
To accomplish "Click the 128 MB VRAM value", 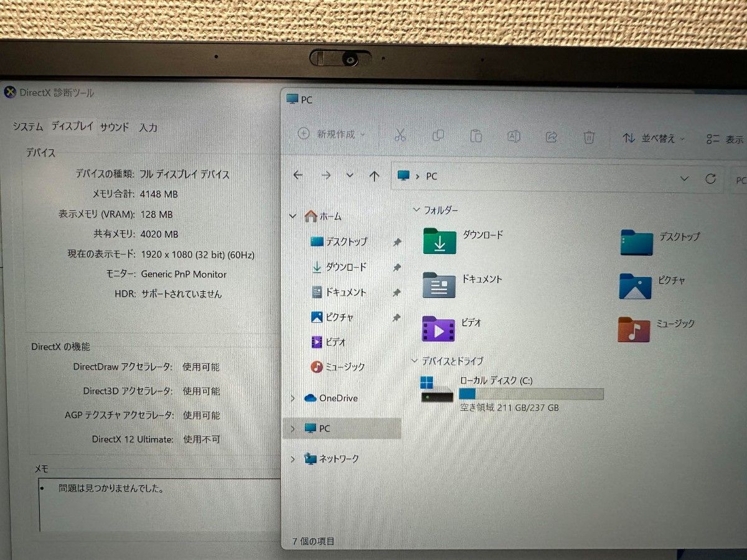I will [x=157, y=215].
